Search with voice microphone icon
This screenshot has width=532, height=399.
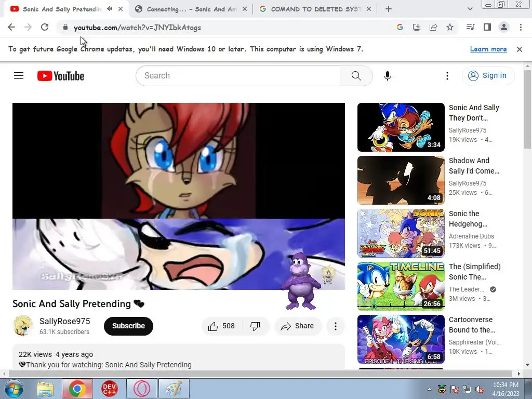click(388, 76)
